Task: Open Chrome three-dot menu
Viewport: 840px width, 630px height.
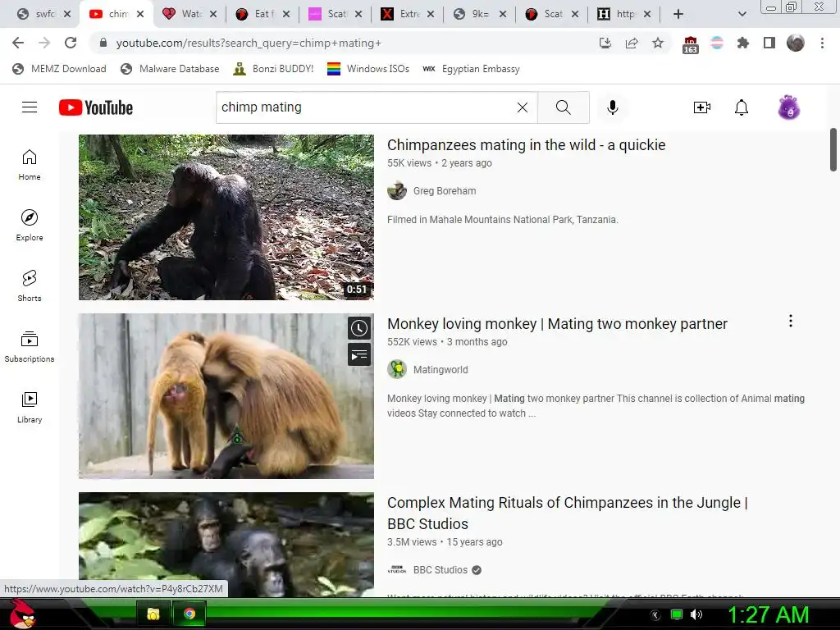Action: point(822,43)
